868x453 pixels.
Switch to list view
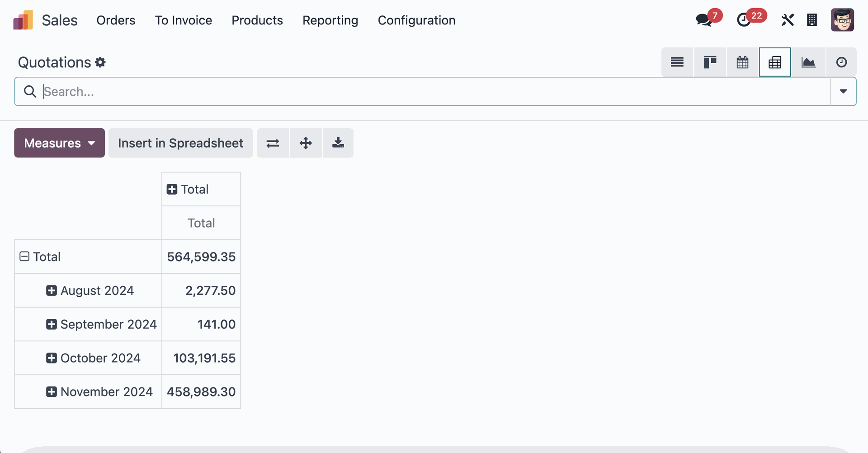[x=677, y=62]
